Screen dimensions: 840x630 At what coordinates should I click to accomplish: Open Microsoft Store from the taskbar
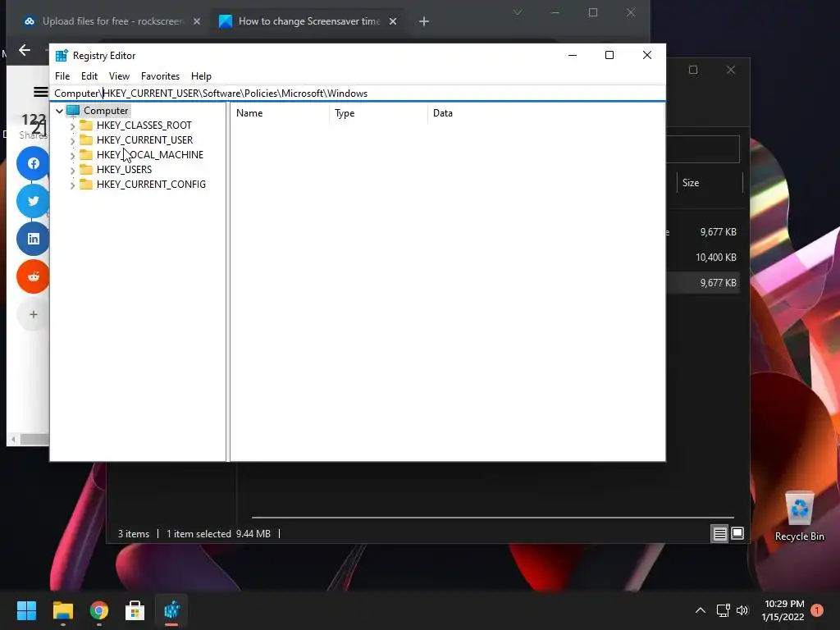[x=135, y=610]
